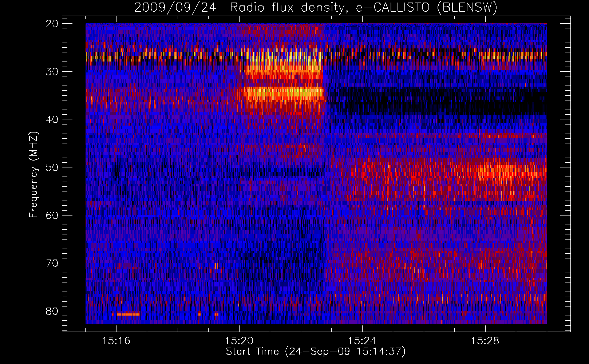
Task: Click the 50 MHz frequency tick label
Action: click(52, 167)
